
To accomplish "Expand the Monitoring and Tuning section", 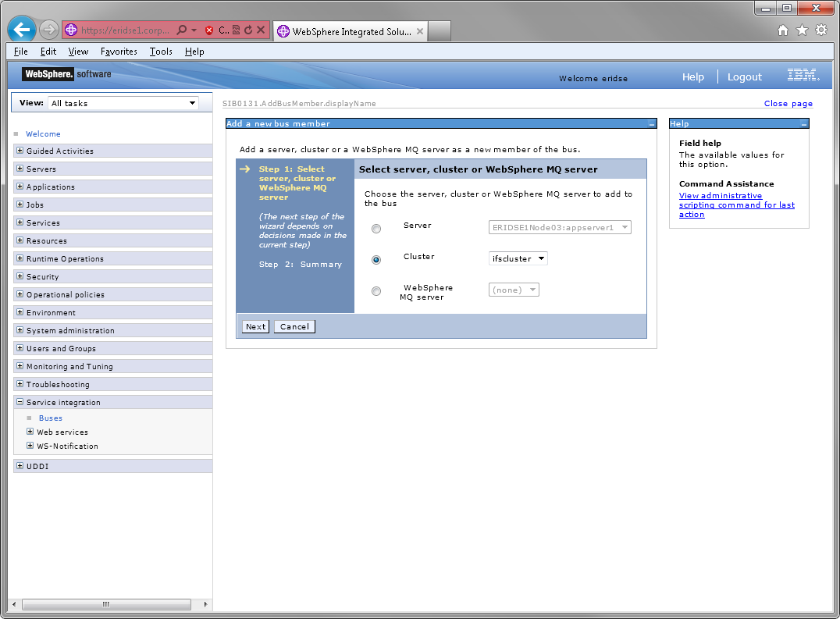I will (x=20, y=366).
